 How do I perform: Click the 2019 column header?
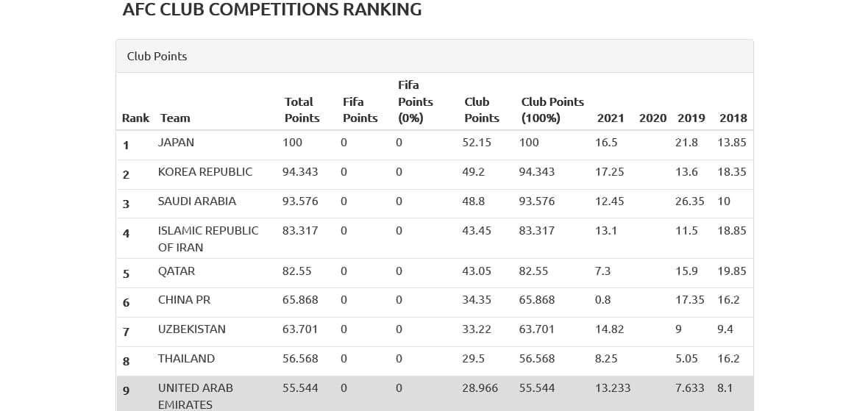[691, 118]
